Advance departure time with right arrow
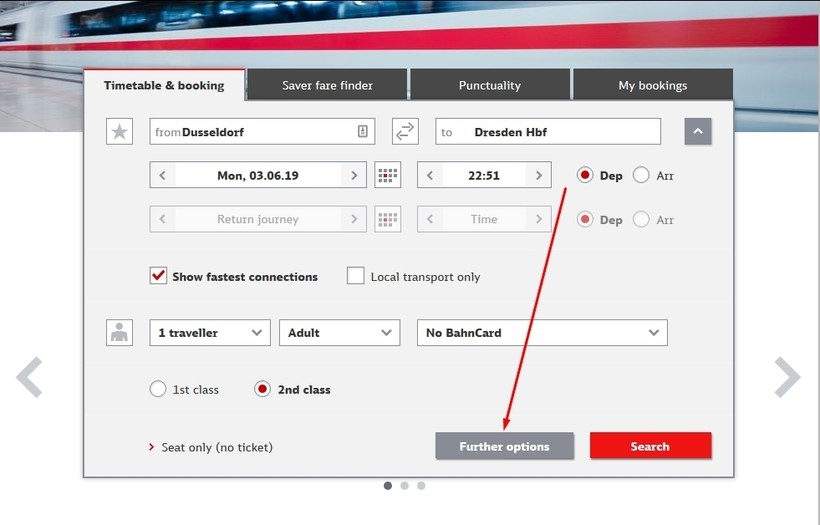 539,176
